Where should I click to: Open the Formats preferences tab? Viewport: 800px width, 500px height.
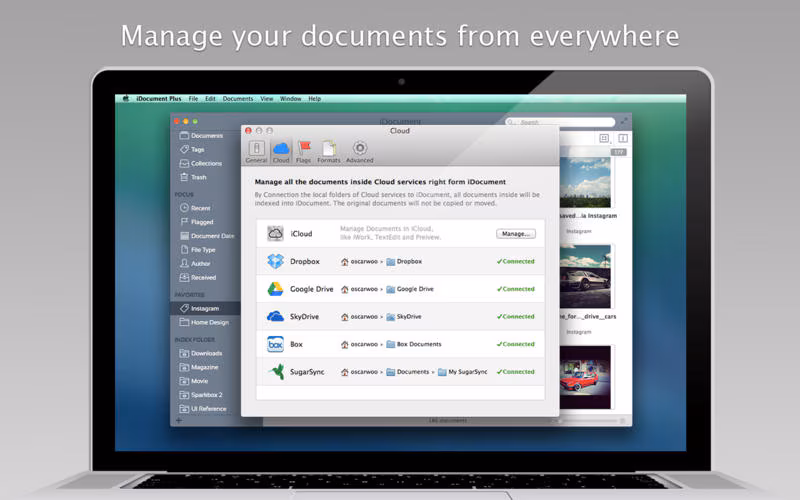click(329, 152)
